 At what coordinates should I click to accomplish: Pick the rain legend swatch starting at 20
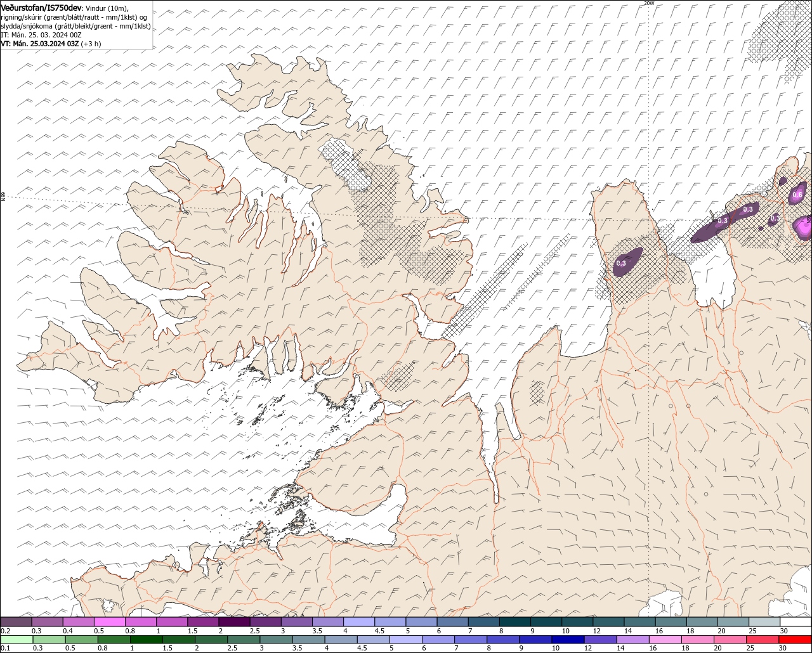[730, 639]
